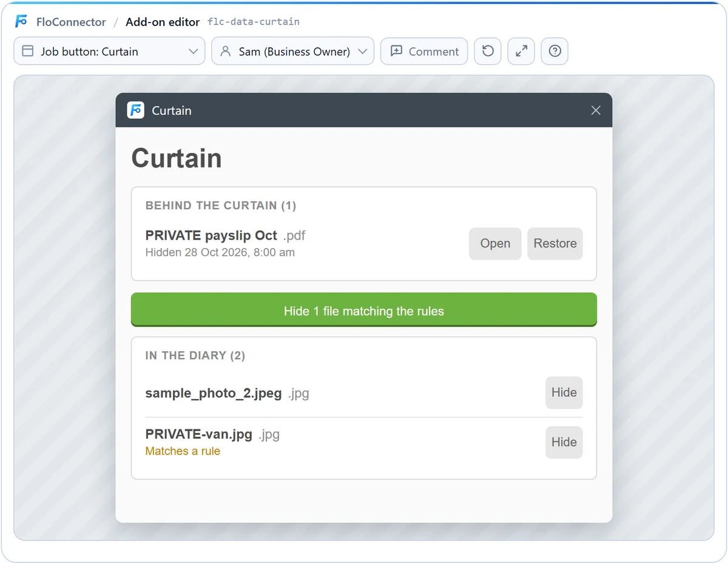Click the reload refresh icon button

point(488,52)
